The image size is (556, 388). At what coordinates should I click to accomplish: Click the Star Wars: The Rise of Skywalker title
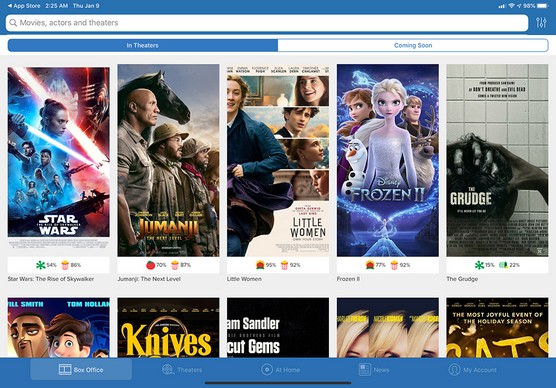pyautogui.click(x=51, y=279)
